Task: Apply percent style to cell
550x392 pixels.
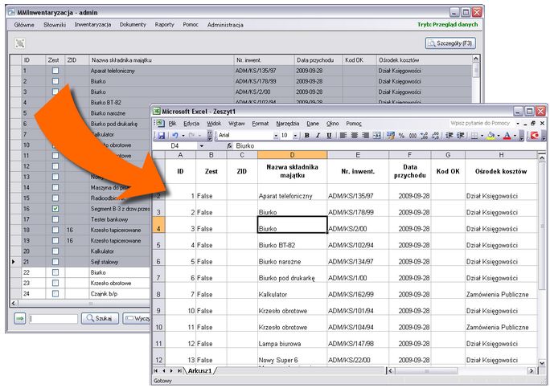Action: tap(402, 136)
